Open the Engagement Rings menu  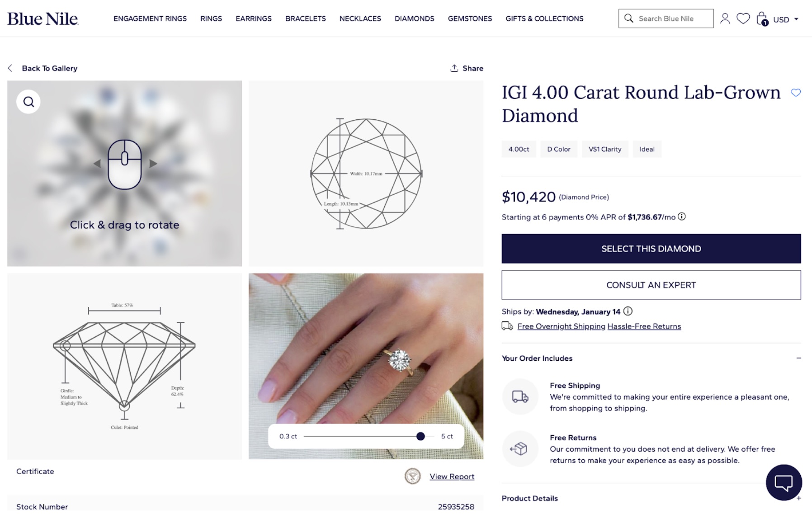(150, 19)
